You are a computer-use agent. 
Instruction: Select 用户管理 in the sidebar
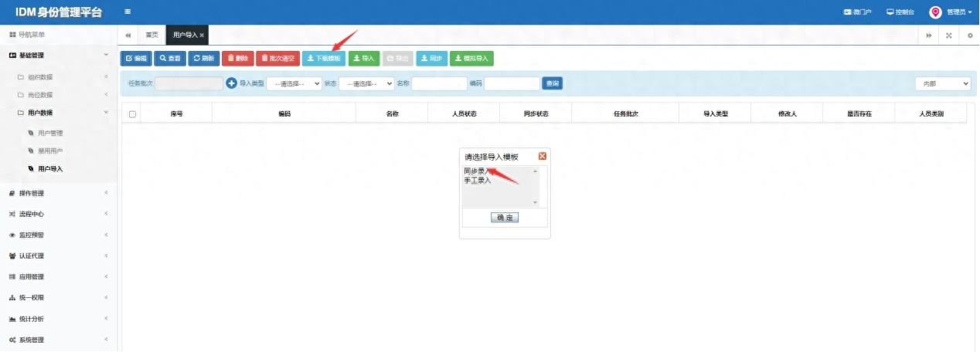coord(50,133)
